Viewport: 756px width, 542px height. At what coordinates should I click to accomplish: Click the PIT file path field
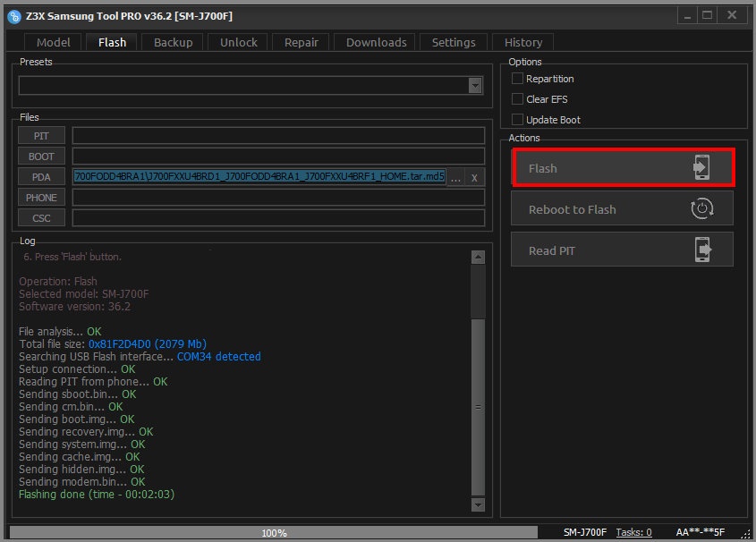(x=278, y=136)
